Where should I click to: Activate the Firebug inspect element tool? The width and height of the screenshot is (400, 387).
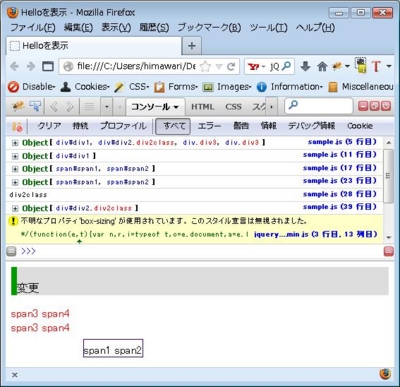click(35, 107)
